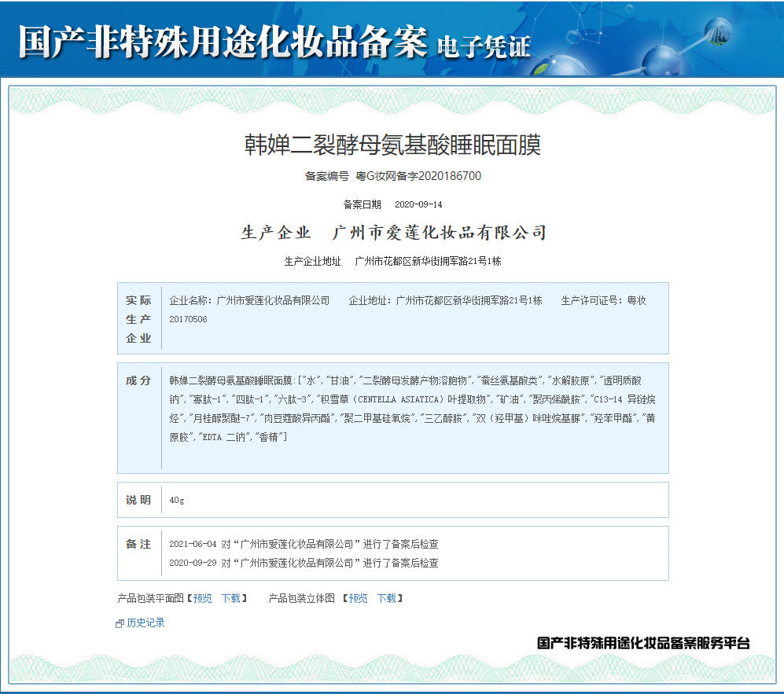The image size is (784, 694).
Task: Preview the 产品包装立体图 image
Action: coord(358,598)
